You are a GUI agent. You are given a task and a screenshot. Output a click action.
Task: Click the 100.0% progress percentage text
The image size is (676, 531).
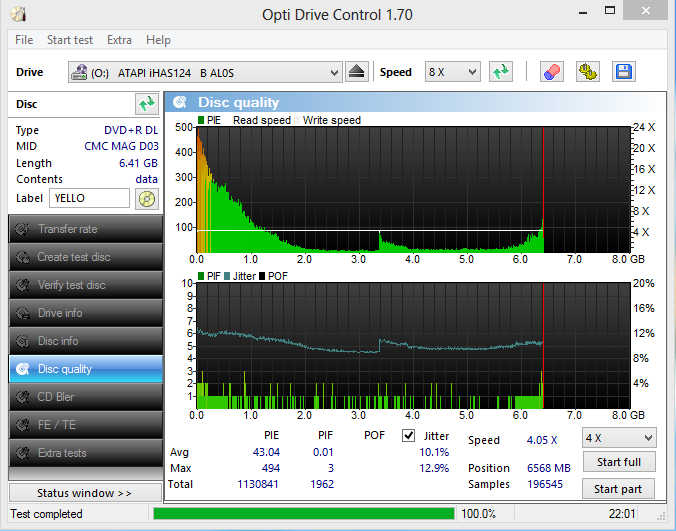pyautogui.click(x=479, y=514)
